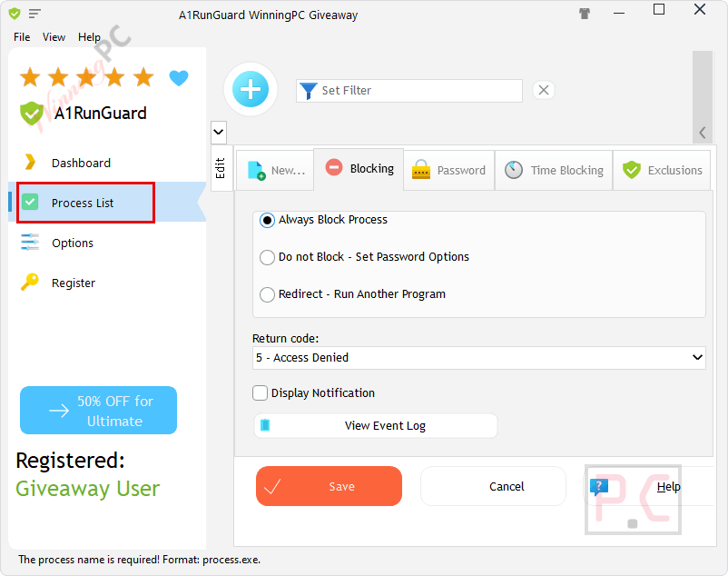Click the five-star rating row
This screenshot has width=728, height=576.
[87, 77]
